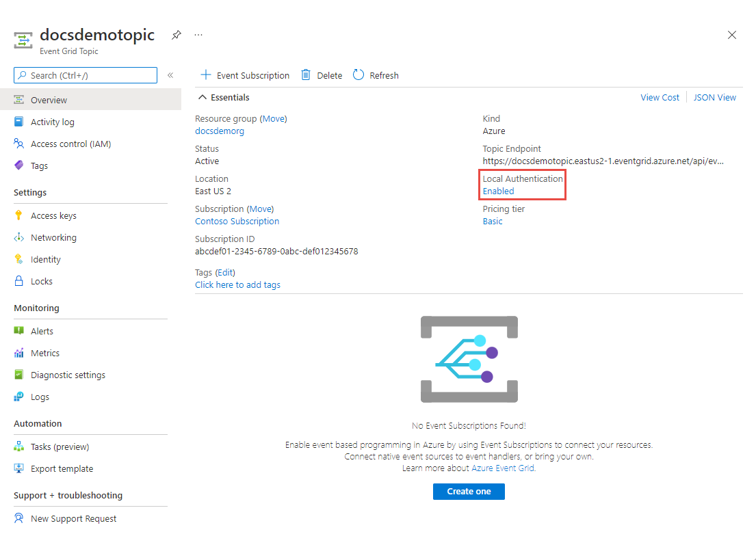Click the Event Subscription label

(252, 76)
